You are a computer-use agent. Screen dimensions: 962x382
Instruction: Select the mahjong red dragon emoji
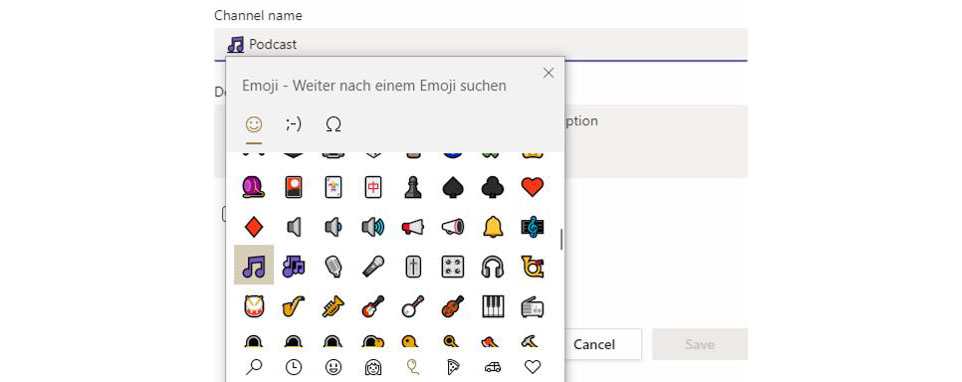[373, 187]
